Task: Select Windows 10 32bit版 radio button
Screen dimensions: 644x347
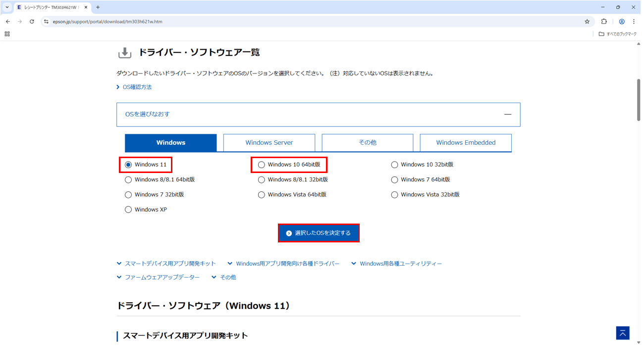Action: click(x=395, y=165)
